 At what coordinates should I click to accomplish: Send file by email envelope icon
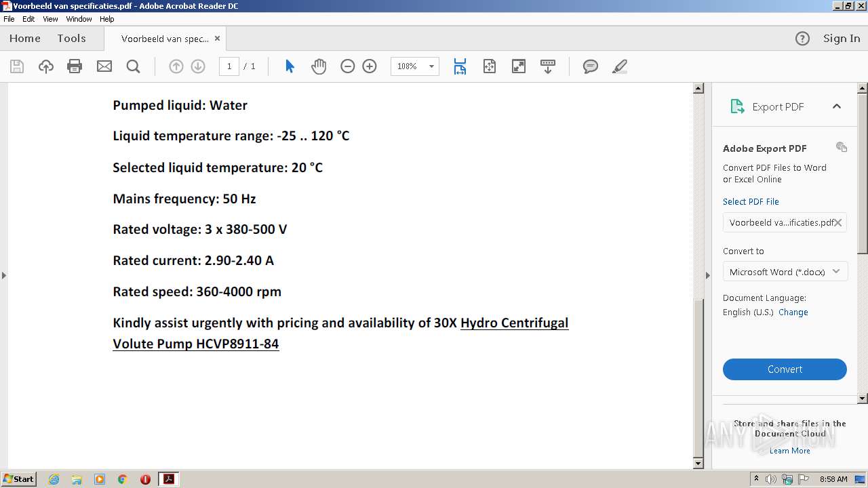click(104, 66)
